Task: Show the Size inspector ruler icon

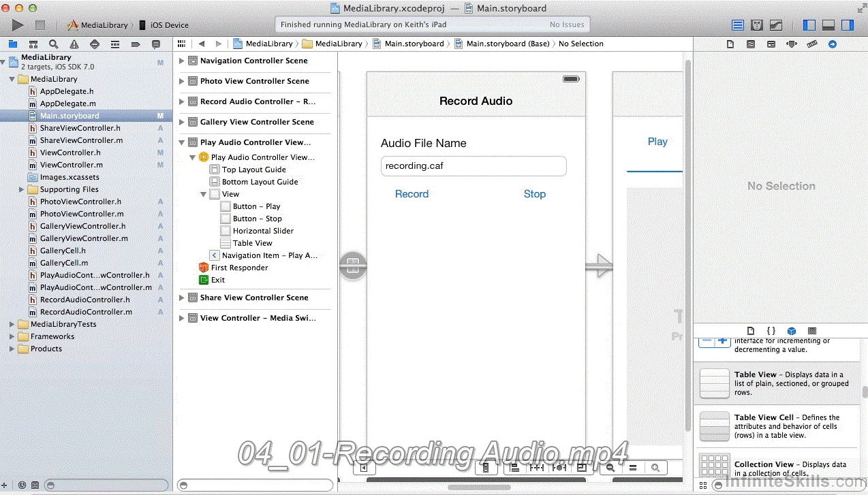Action: pyautogui.click(x=812, y=44)
